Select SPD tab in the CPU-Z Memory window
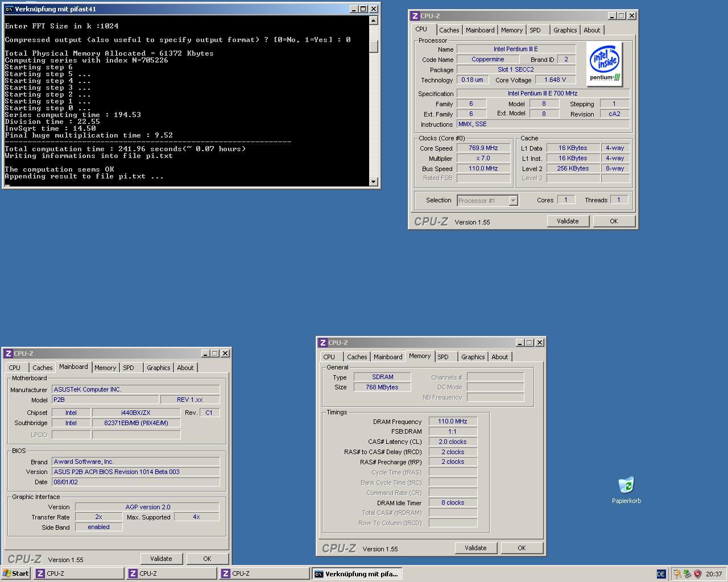Image resolution: width=728 pixels, height=582 pixels. click(x=443, y=357)
